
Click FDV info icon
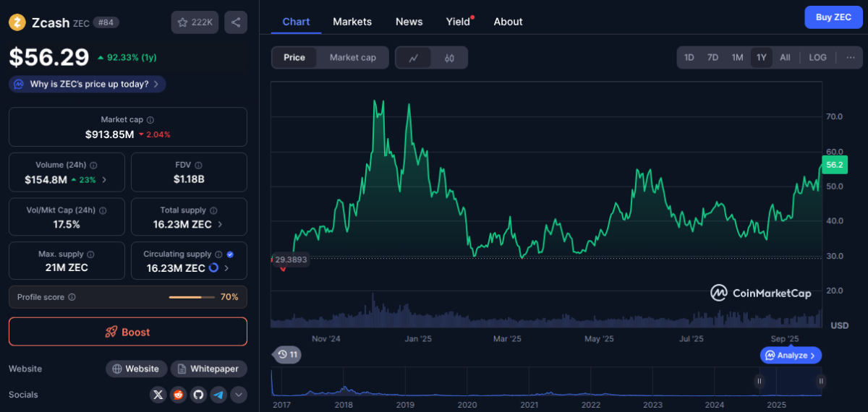point(197,166)
